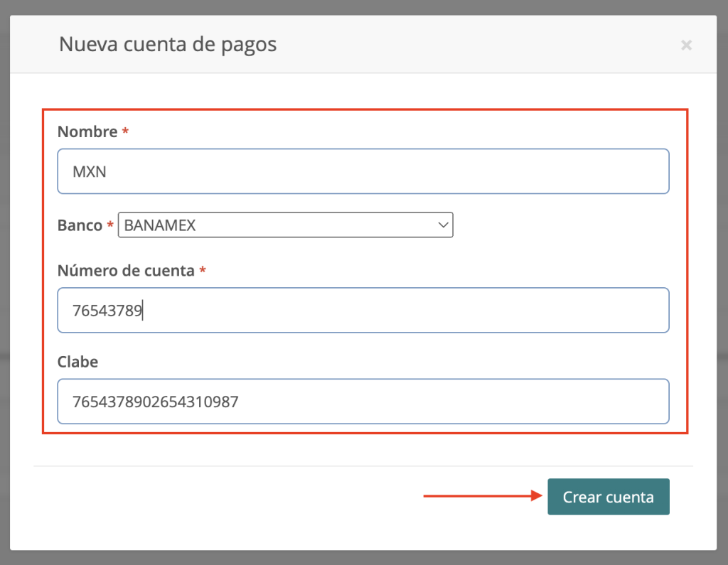The image size is (728, 565).
Task: Click the 18-digit Clabe value text
Action: coord(155,402)
